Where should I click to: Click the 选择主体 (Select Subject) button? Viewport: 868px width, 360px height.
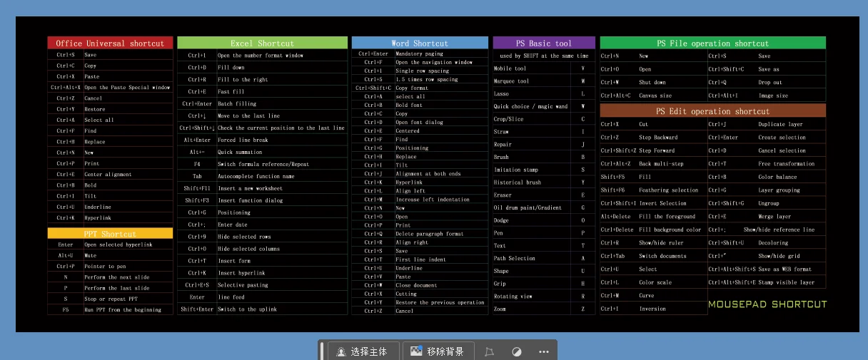[x=362, y=351]
